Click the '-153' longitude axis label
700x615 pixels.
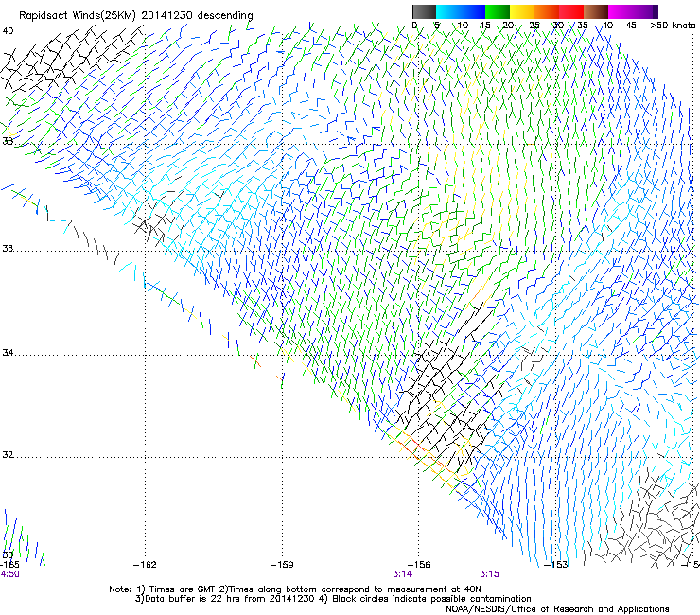(556, 565)
